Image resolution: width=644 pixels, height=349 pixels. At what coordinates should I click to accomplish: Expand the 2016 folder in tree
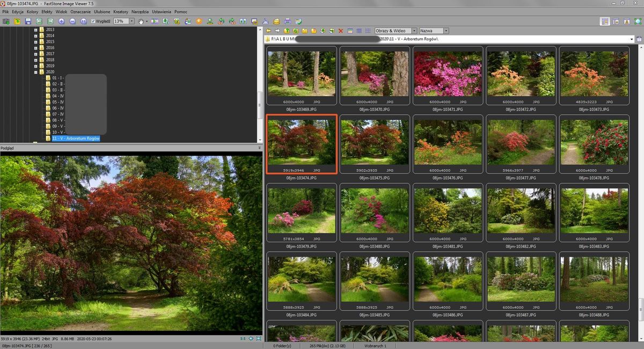point(35,48)
